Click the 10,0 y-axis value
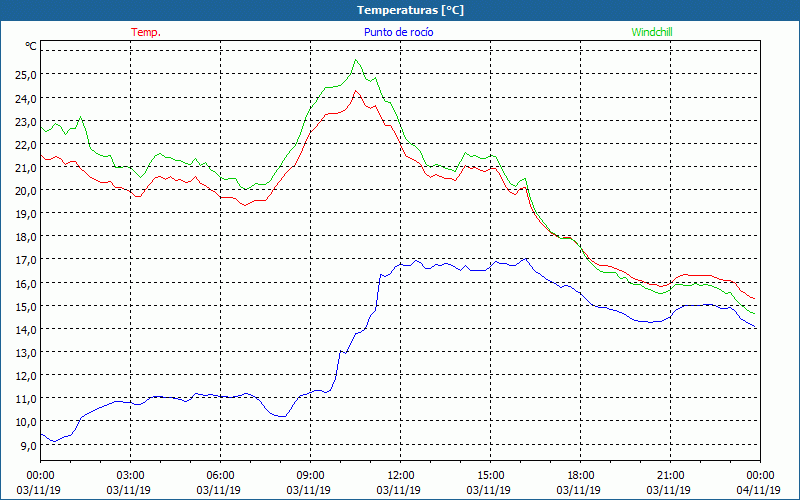The width and height of the screenshot is (800, 500). (26, 422)
